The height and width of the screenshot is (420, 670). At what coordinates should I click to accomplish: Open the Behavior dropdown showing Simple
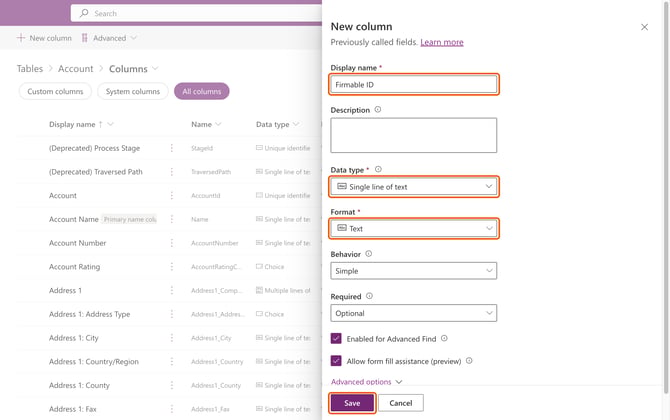414,271
